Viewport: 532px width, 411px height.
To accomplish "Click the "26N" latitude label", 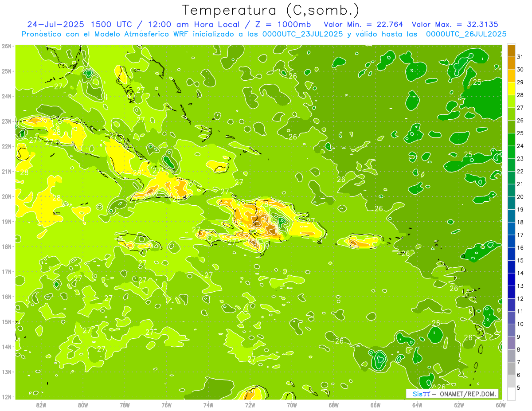I will click(x=6, y=46).
